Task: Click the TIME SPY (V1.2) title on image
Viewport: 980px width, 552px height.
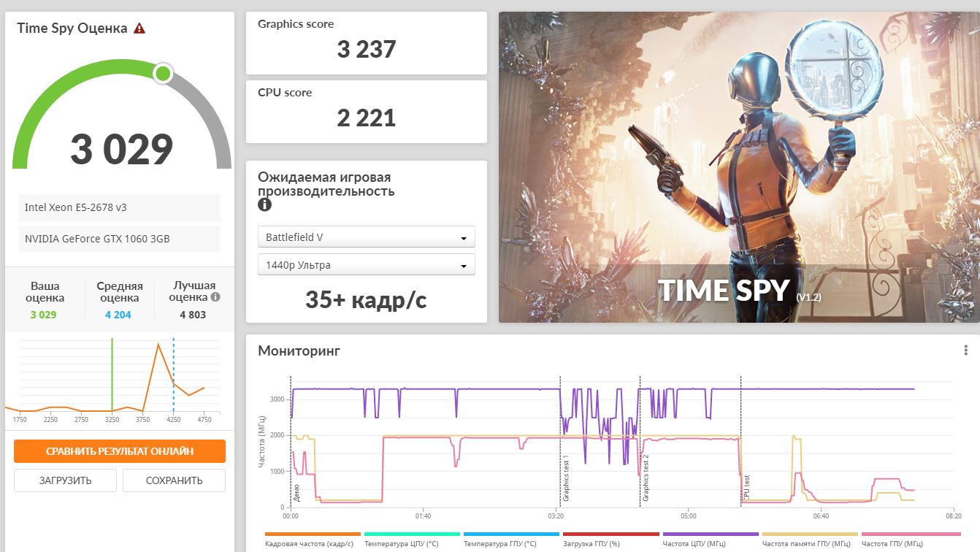Action: (x=739, y=291)
